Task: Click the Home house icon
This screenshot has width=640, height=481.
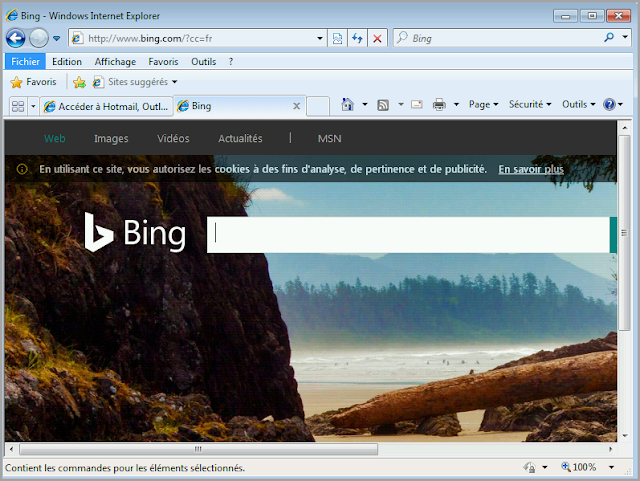Action: (x=347, y=105)
